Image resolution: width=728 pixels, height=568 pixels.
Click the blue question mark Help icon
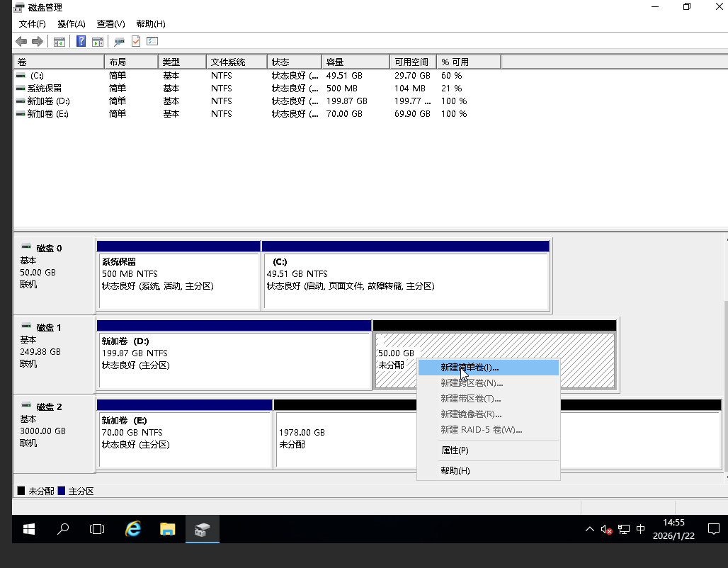click(x=81, y=42)
